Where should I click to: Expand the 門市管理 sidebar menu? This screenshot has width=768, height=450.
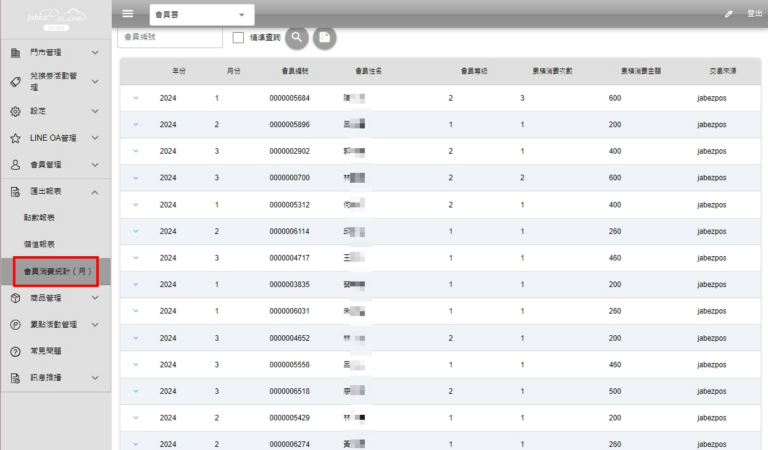tap(94, 52)
